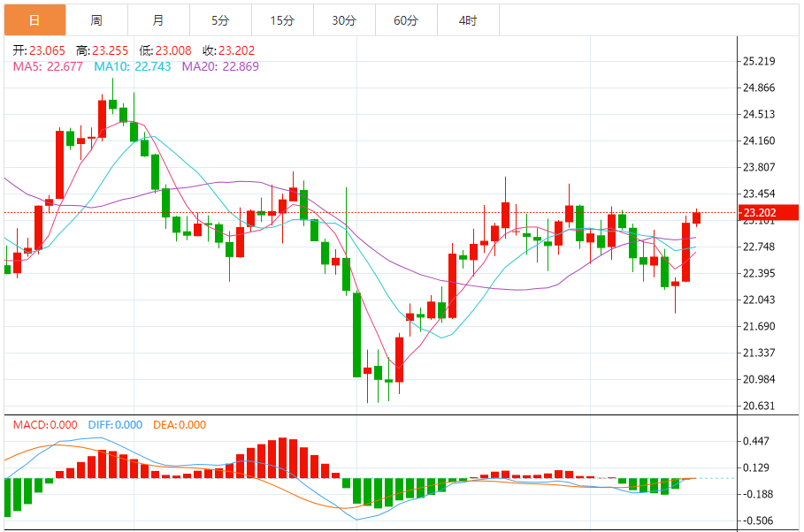
Task: Click the MA5: 22.677 label
Action: pos(48,66)
